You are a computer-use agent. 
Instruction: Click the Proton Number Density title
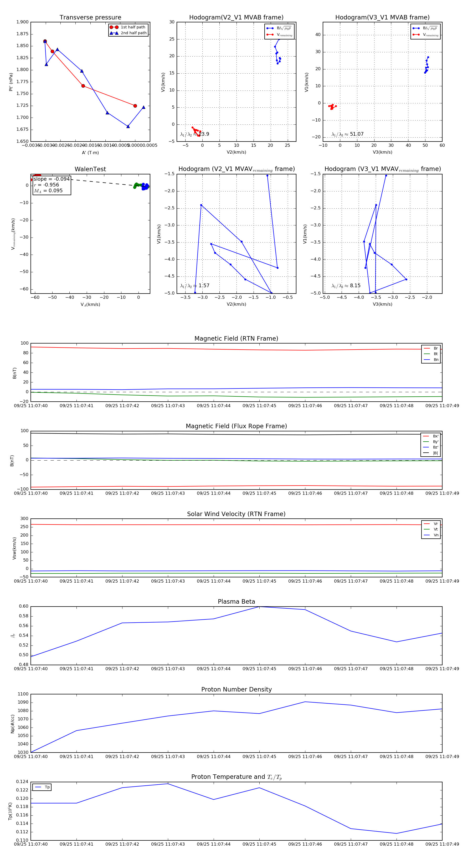[236, 689]
